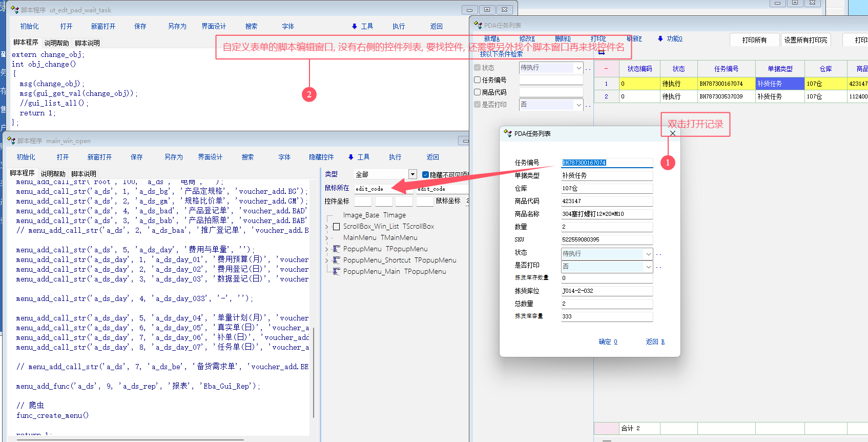The height and width of the screenshot is (442, 868).
Task: Open the 界面设计 menu in main_win_open window
Action: (x=210, y=157)
